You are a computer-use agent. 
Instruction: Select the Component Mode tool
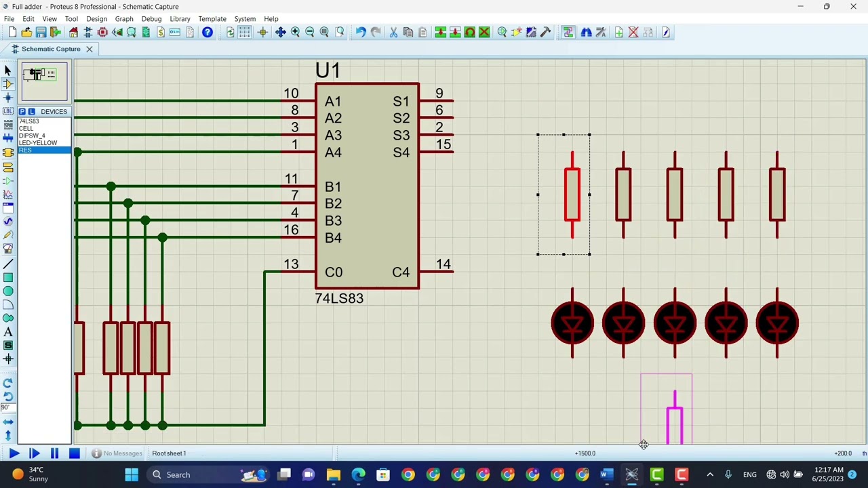[8, 83]
